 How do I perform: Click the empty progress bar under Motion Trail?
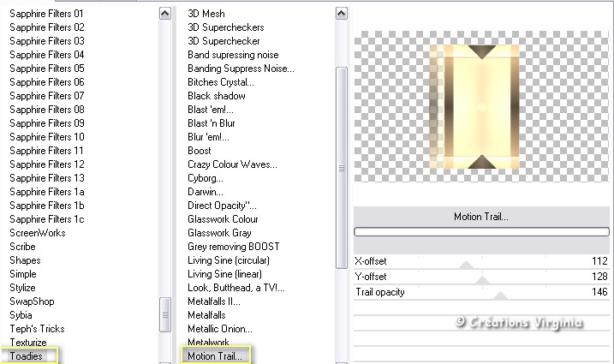480,231
